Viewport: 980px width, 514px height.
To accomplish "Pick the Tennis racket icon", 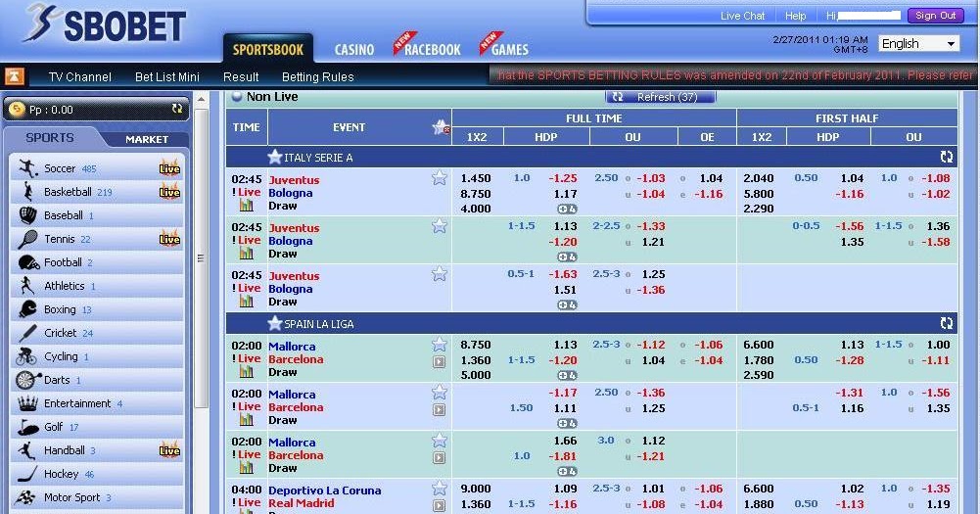I will point(27,239).
